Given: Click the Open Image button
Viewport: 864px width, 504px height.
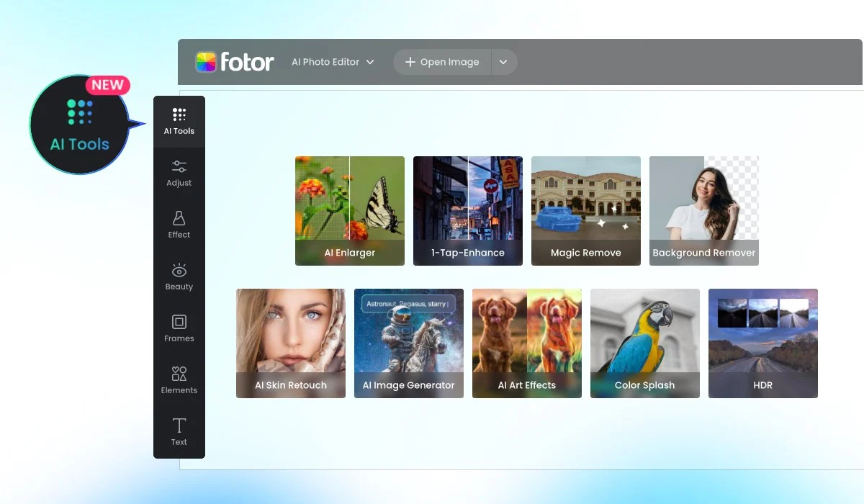Looking at the screenshot, I should (442, 62).
